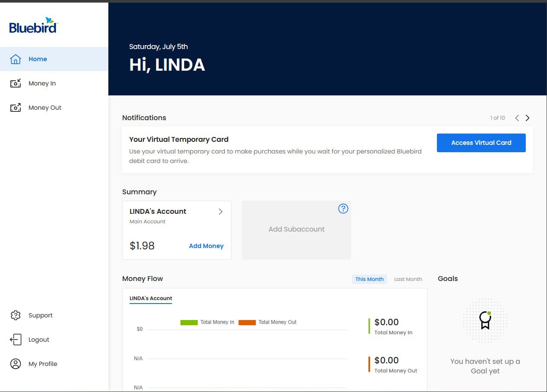Click the Logout icon
The image size is (547, 392).
click(16, 340)
